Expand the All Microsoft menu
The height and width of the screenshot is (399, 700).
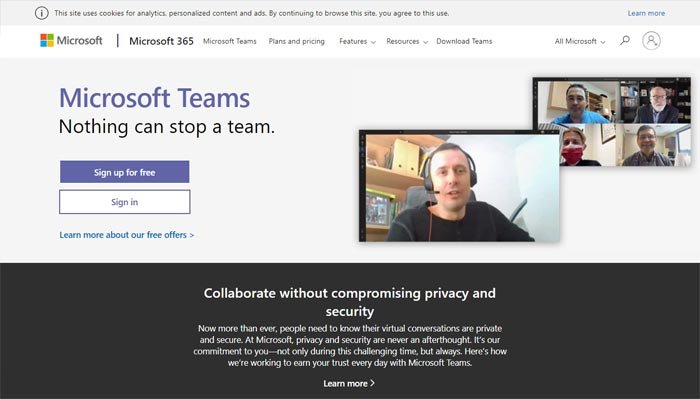[x=579, y=41]
